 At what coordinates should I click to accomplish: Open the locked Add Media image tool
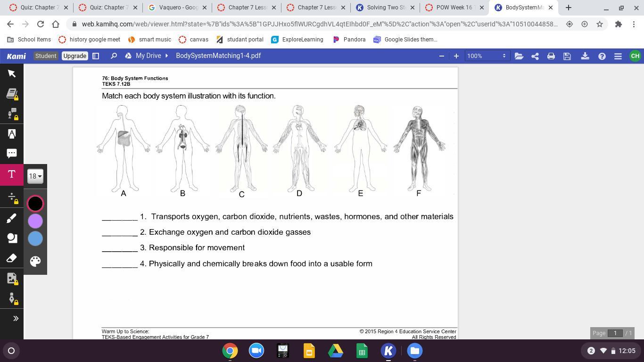[12, 279]
